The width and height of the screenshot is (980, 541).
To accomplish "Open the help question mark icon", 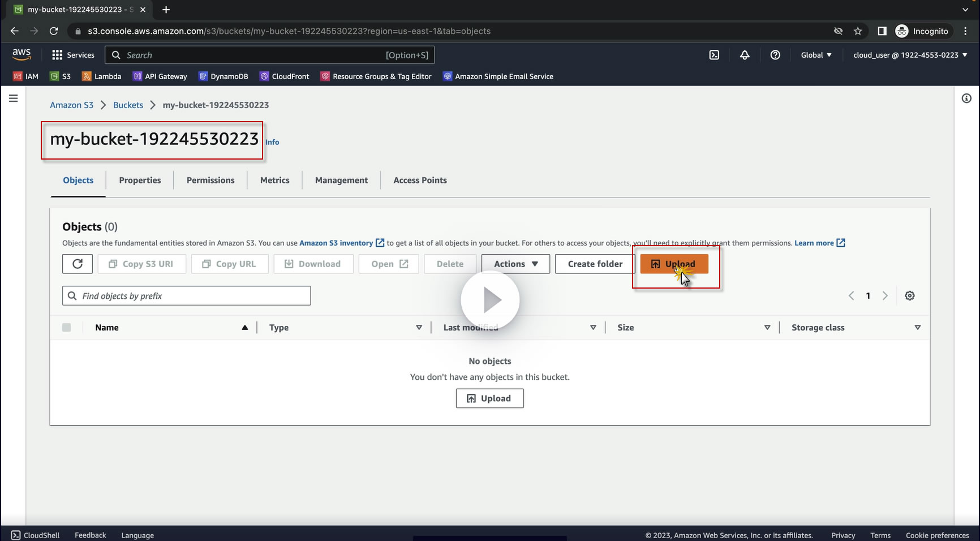I will [775, 55].
